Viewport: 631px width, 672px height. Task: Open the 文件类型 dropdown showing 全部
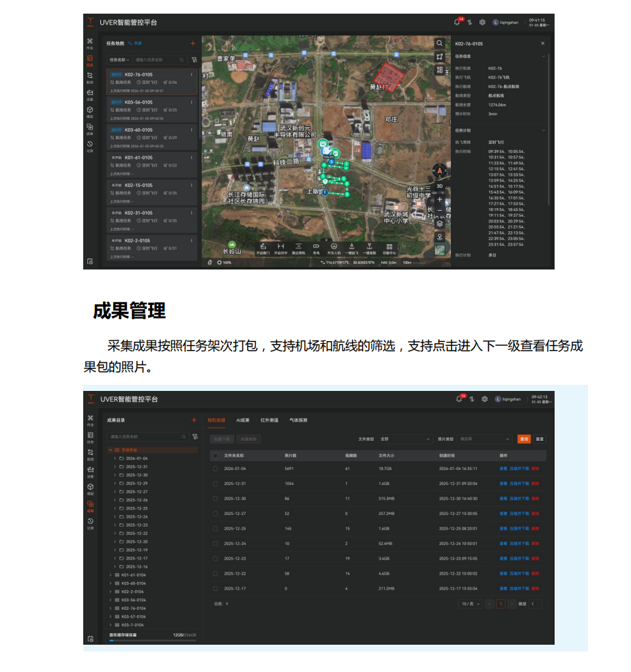405,439
